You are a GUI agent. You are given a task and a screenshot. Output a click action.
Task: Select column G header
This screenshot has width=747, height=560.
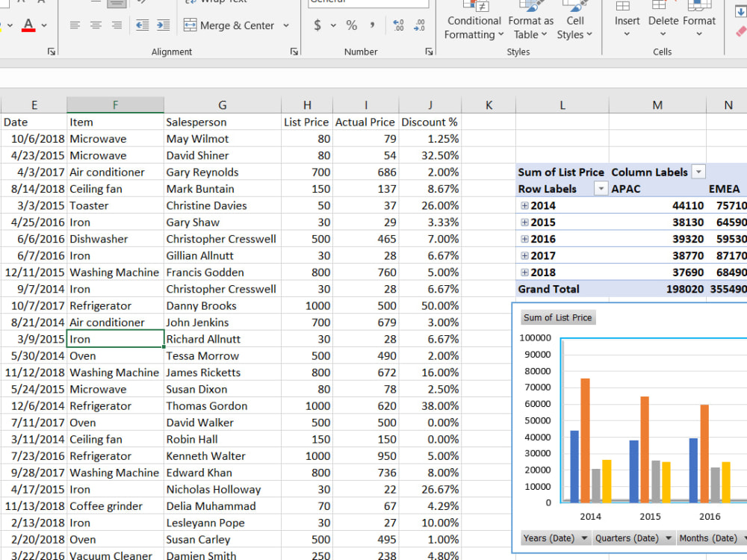pos(223,105)
